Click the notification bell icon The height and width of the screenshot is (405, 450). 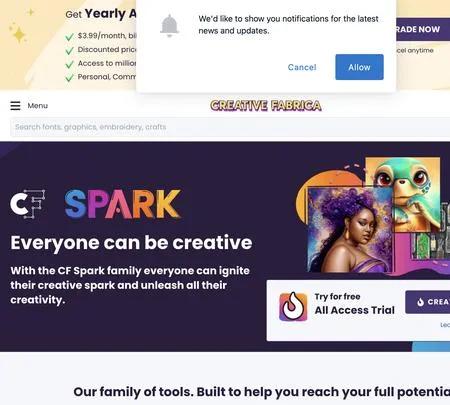(x=169, y=25)
